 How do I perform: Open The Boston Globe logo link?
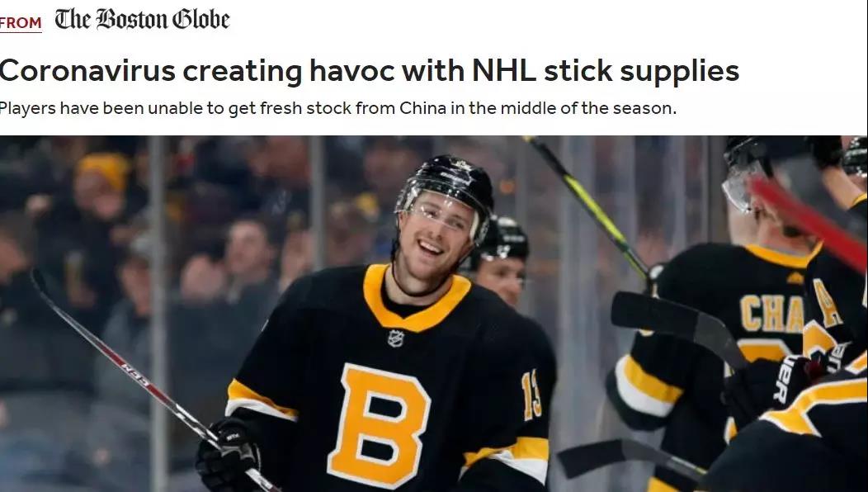pyautogui.click(x=142, y=19)
